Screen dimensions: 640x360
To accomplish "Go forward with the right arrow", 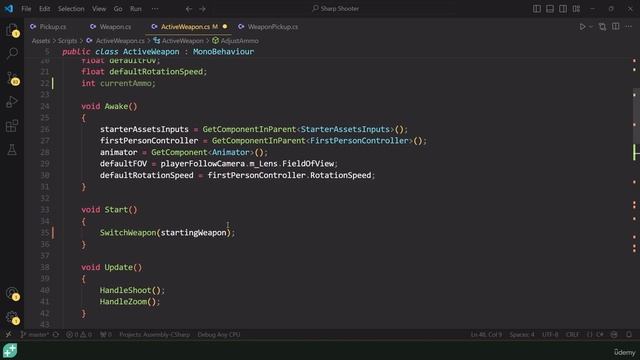I will coord(202,9).
